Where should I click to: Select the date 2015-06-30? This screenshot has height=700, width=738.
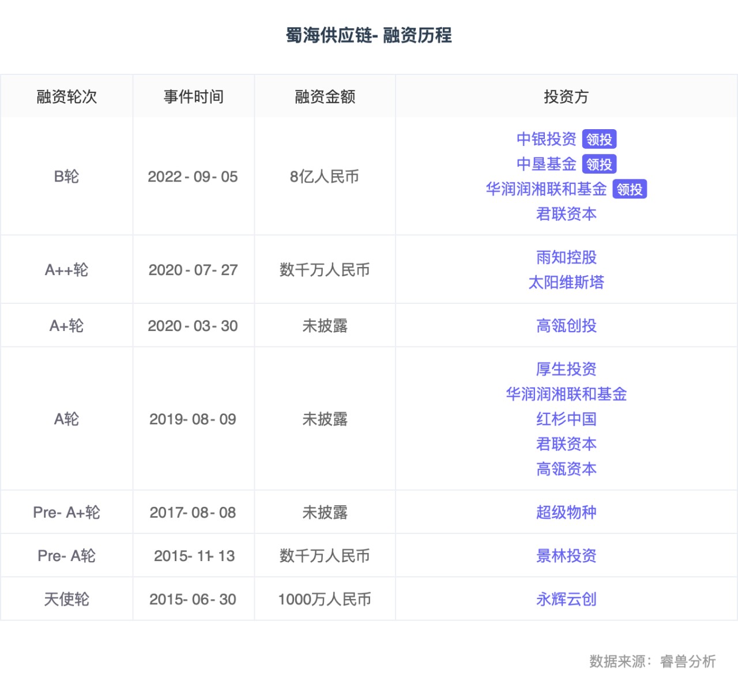[193, 599]
